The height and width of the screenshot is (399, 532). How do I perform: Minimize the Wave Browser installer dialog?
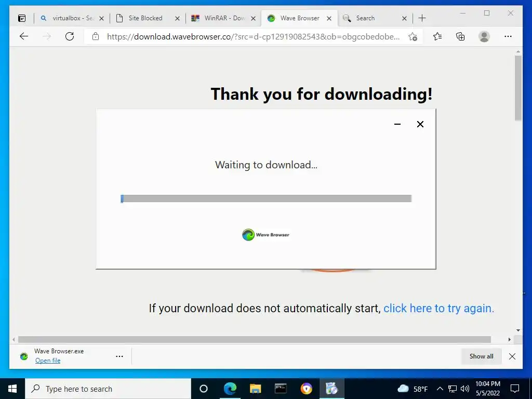[x=397, y=124]
